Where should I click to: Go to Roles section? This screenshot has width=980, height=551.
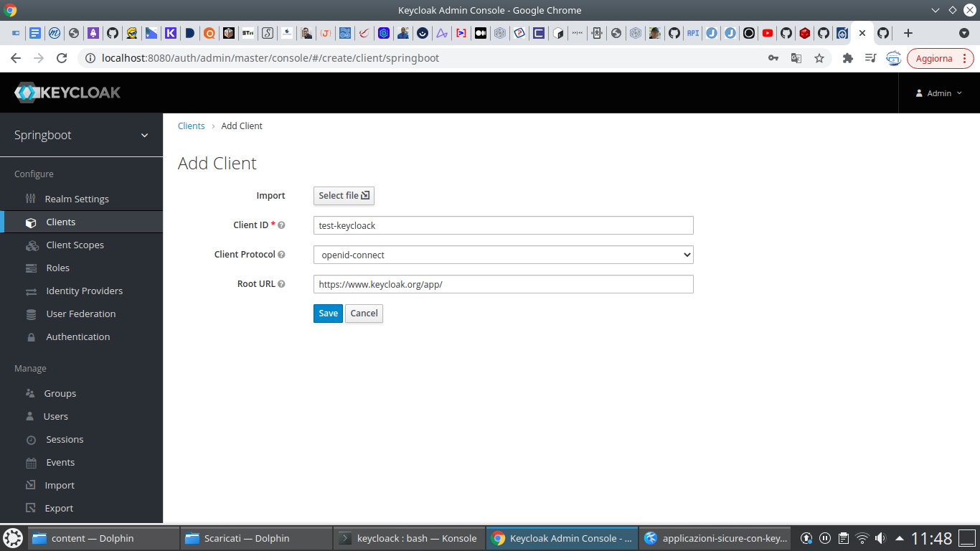[57, 268]
